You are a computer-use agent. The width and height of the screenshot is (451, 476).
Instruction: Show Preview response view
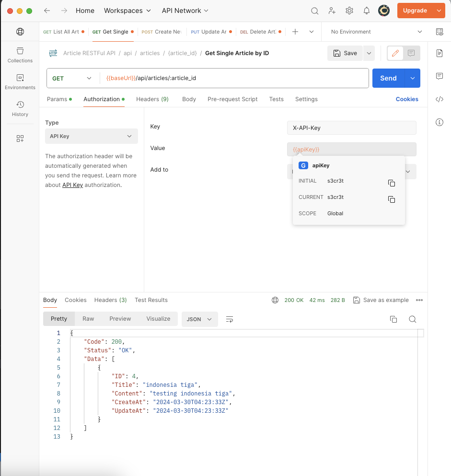(120, 319)
